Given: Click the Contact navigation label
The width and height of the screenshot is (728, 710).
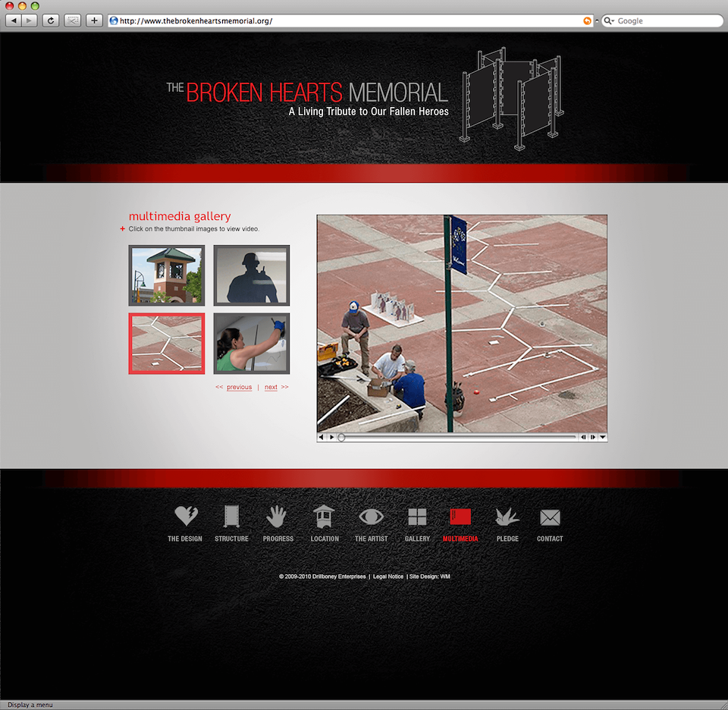Looking at the screenshot, I should pyautogui.click(x=550, y=539).
